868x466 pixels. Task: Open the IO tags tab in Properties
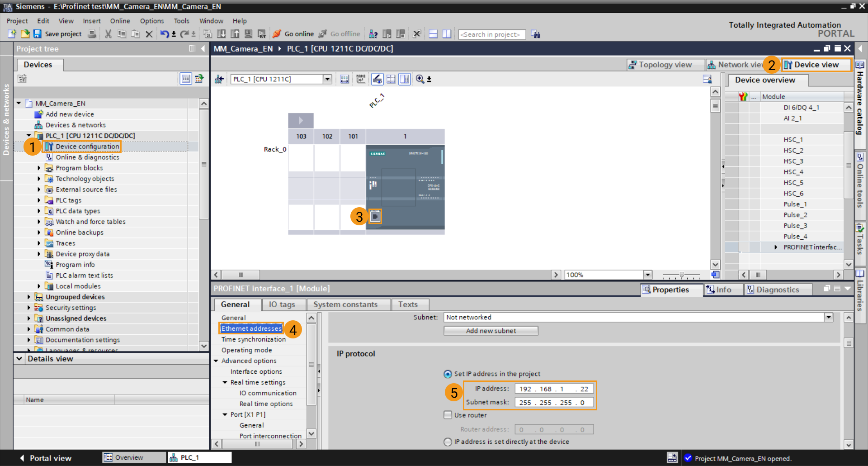pyautogui.click(x=283, y=304)
